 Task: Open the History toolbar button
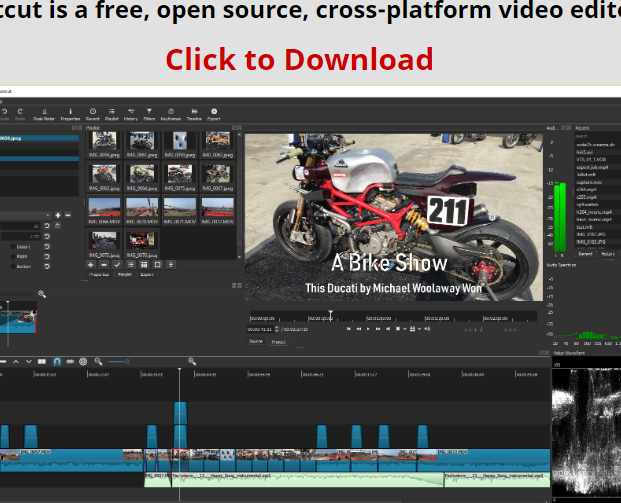click(x=131, y=114)
